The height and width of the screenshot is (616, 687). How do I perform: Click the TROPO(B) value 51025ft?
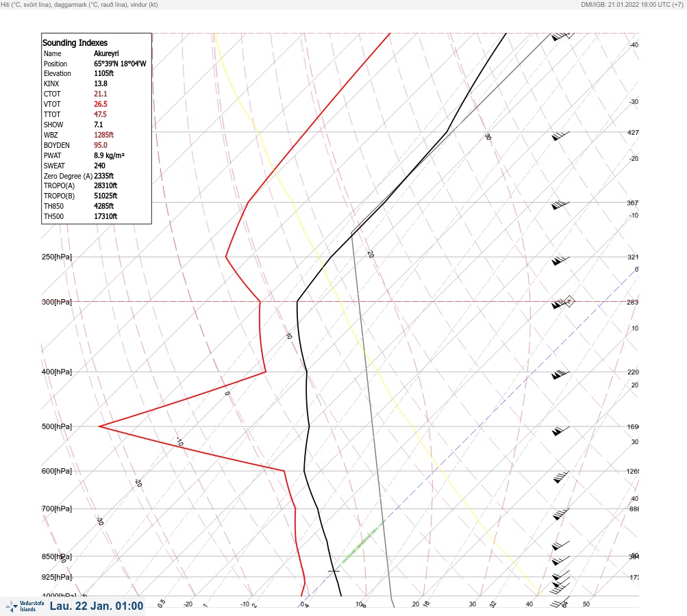pyautogui.click(x=105, y=196)
